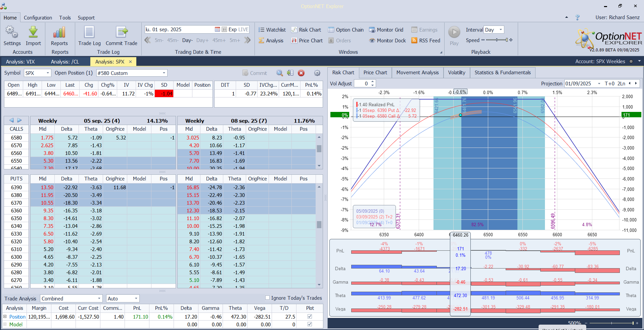Click the 45m+ step button

click(219, 40)
